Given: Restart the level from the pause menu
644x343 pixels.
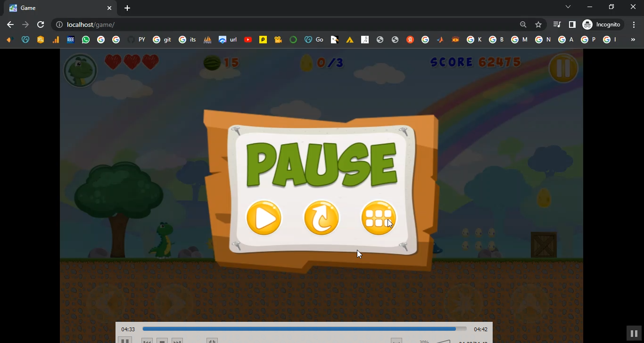Looking at the screenshot, I should (322, 218).
